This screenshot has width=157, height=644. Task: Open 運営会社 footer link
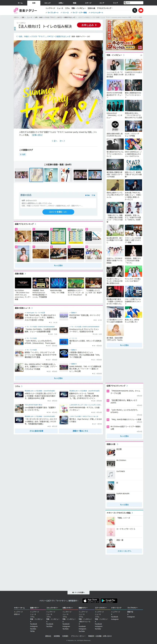(x=48, y=636)
